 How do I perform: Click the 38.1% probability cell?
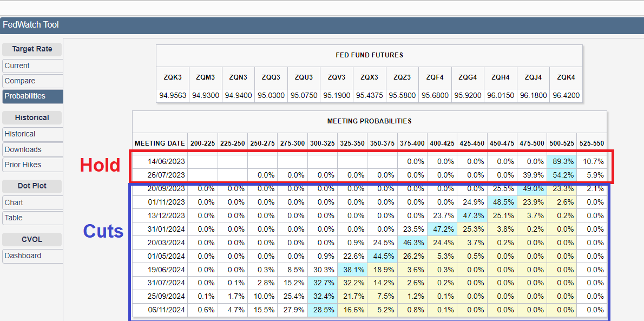tap(352, 270)
